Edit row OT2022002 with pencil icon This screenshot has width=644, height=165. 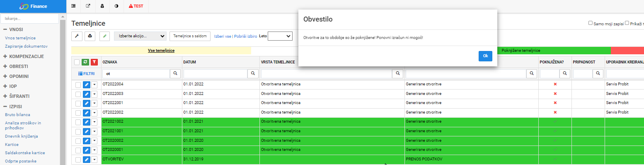click(x=87, y=113)
